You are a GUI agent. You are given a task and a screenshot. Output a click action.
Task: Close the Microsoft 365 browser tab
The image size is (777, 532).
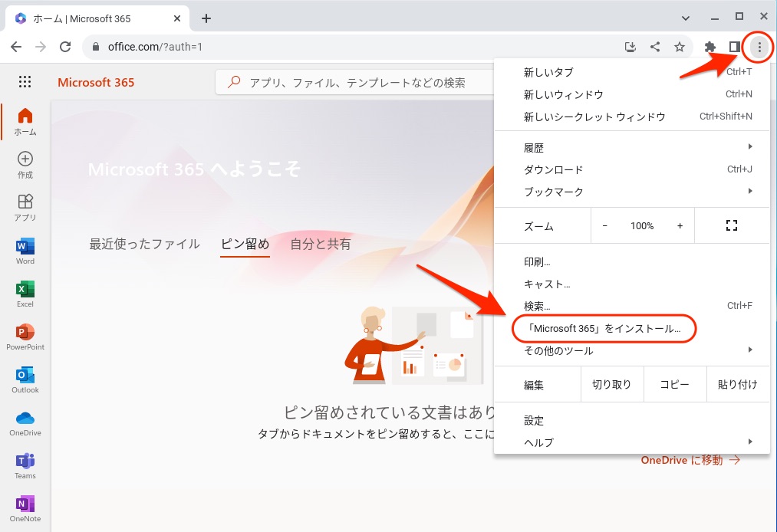177,18
